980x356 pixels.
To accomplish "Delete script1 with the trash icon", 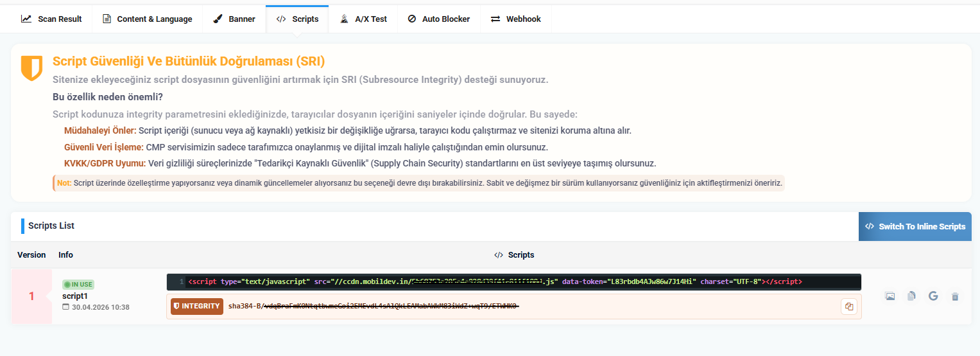I will (x=955, y=296).
